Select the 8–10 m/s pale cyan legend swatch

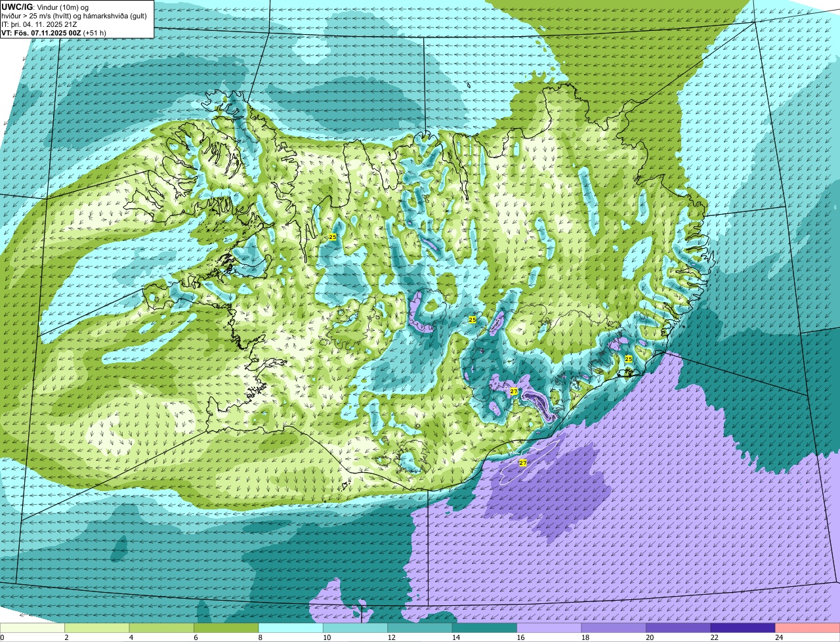point(291,628)
